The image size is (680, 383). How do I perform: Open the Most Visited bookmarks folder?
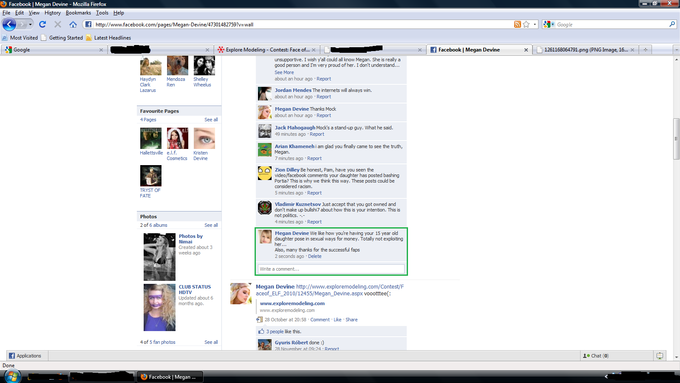tap(20, 38)
